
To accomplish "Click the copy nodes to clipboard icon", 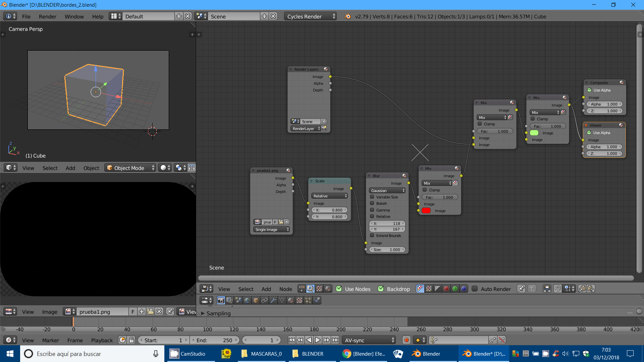I will click(582, 289).
